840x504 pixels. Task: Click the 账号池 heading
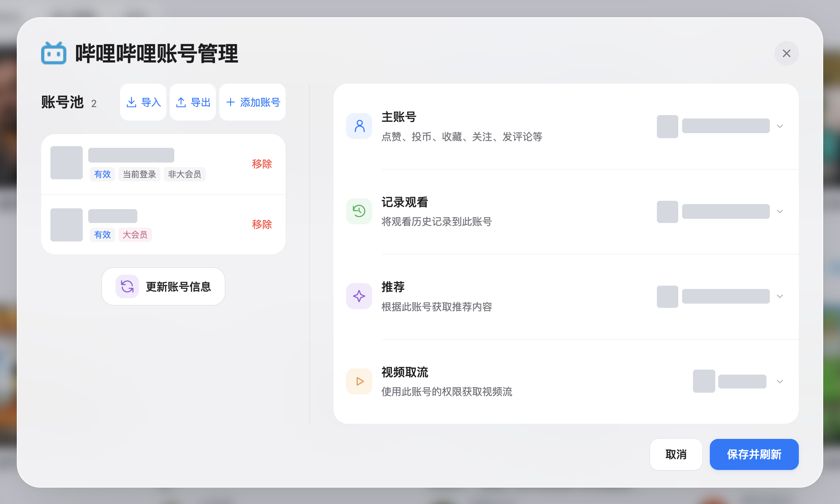pyautogui.click(x=62, y=102)
